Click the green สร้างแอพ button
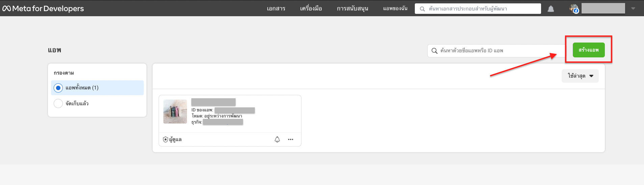The image size is (644, 185). [x=589, y=50]
